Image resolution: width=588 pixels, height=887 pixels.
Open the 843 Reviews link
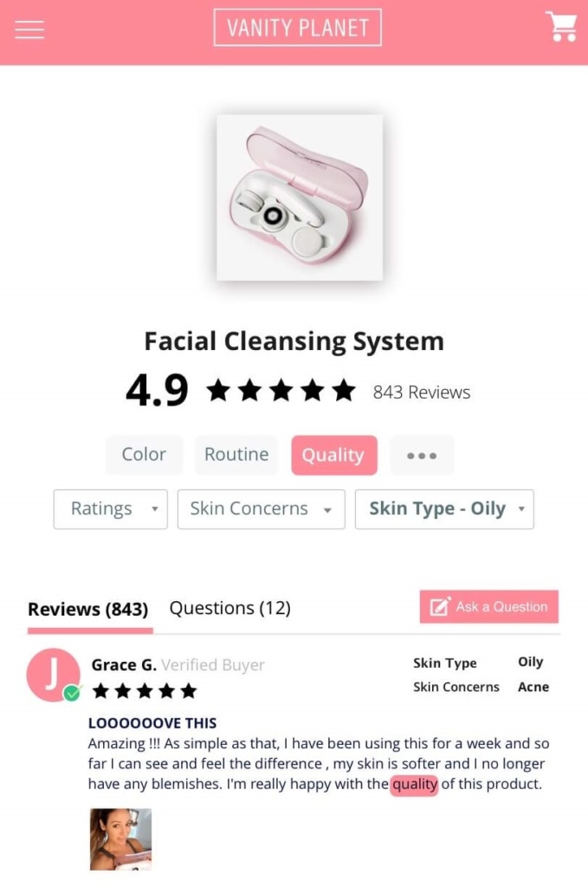pos(422,392)
